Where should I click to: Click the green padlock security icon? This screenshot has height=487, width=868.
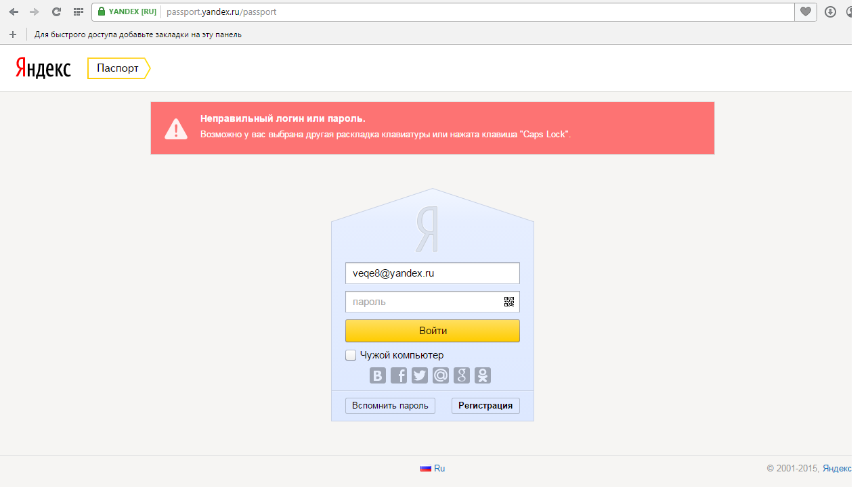(102, 11)
